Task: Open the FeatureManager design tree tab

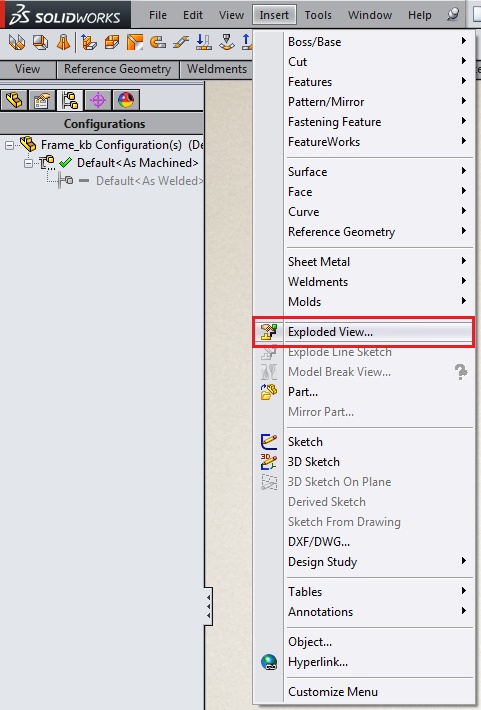Action: 14,100
